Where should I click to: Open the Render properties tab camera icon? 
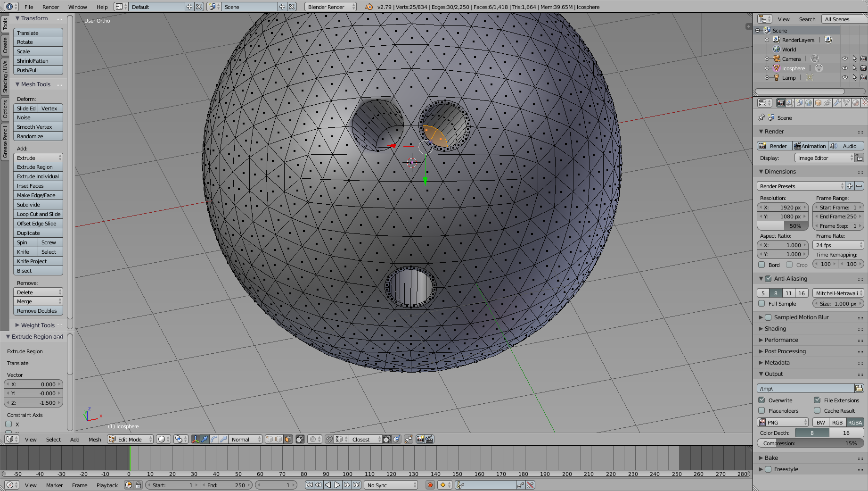point(780,103)
